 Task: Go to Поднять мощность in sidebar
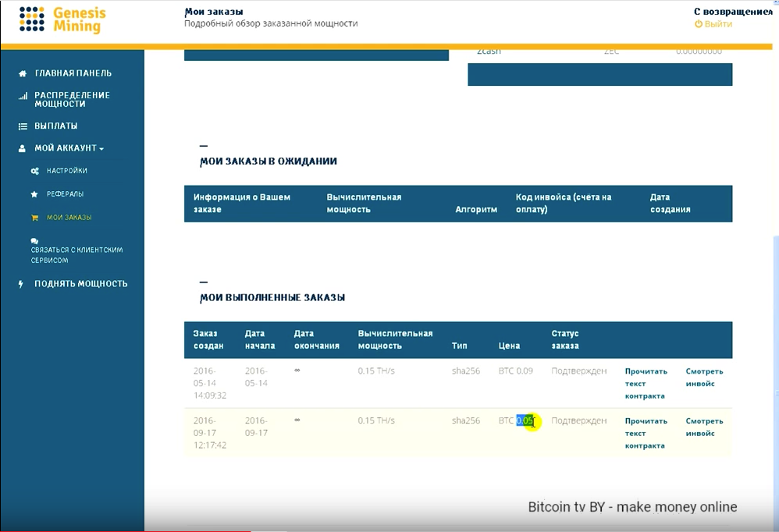(x=80, y=284)
